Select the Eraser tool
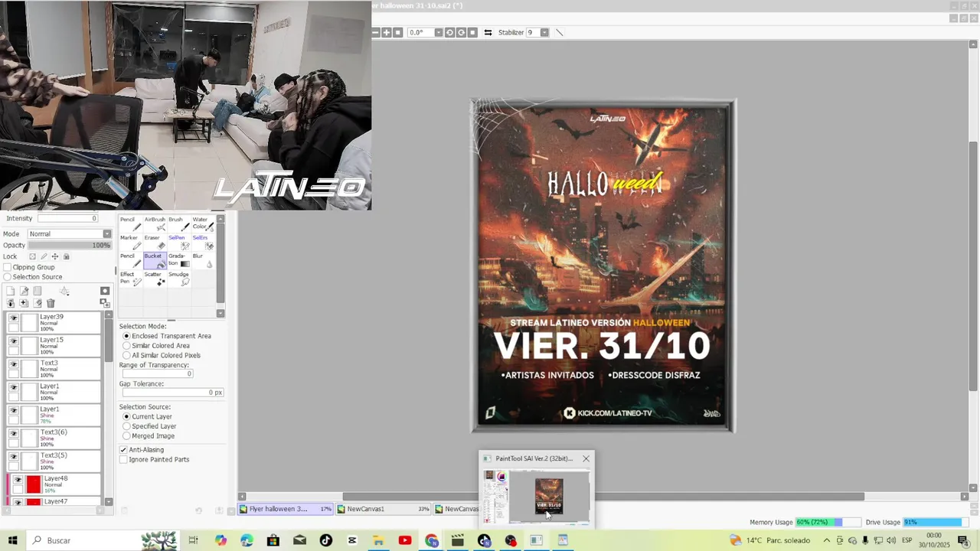 click(x=155, y=242)
